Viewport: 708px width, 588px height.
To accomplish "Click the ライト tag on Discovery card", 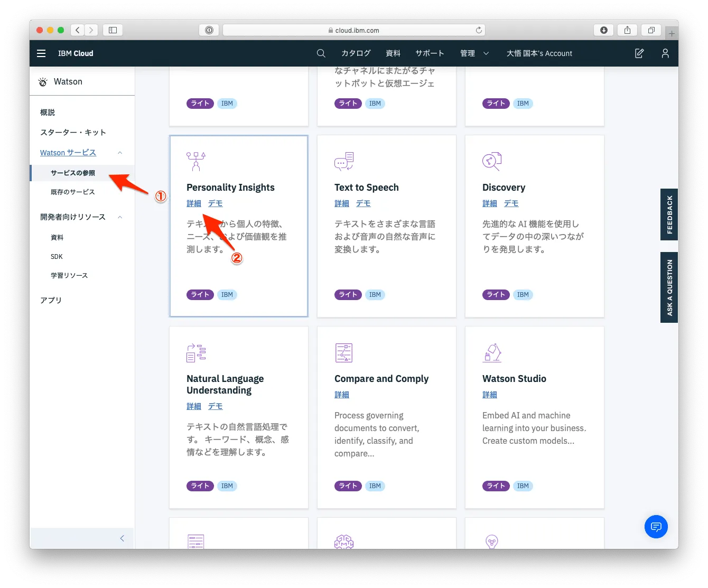I will point(496,295).
